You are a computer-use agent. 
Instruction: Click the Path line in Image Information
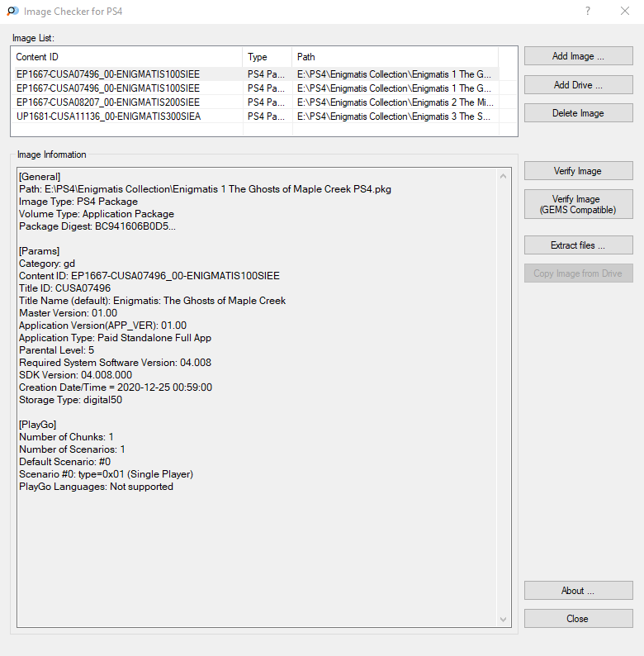(205, 189)
